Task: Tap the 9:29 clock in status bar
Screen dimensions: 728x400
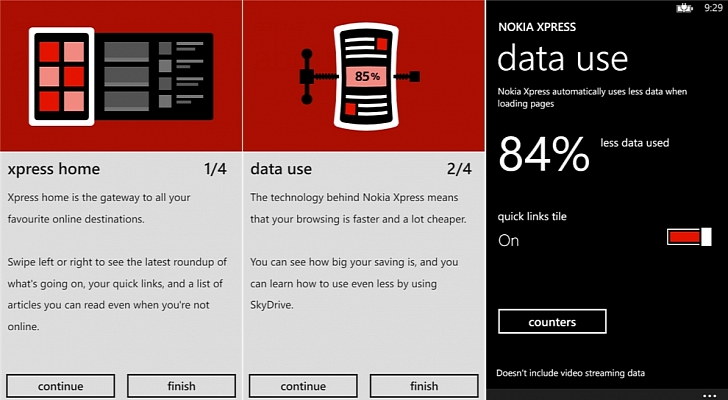Action: point(713,8)
